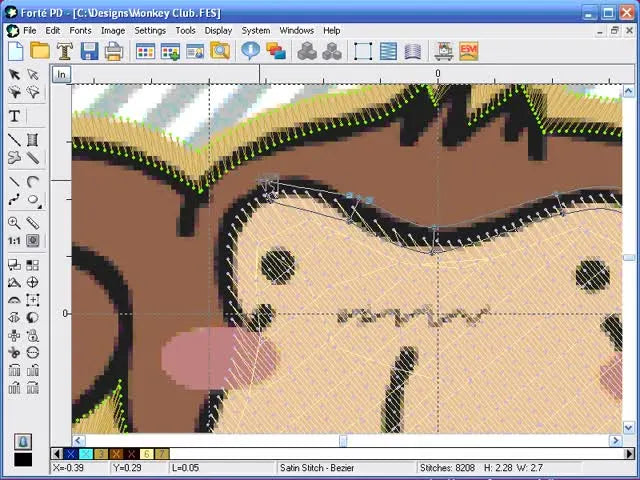
Task: Click the Satin Stitch - Bezier status text
Action: pyautogui.click(x=317, y=468)
